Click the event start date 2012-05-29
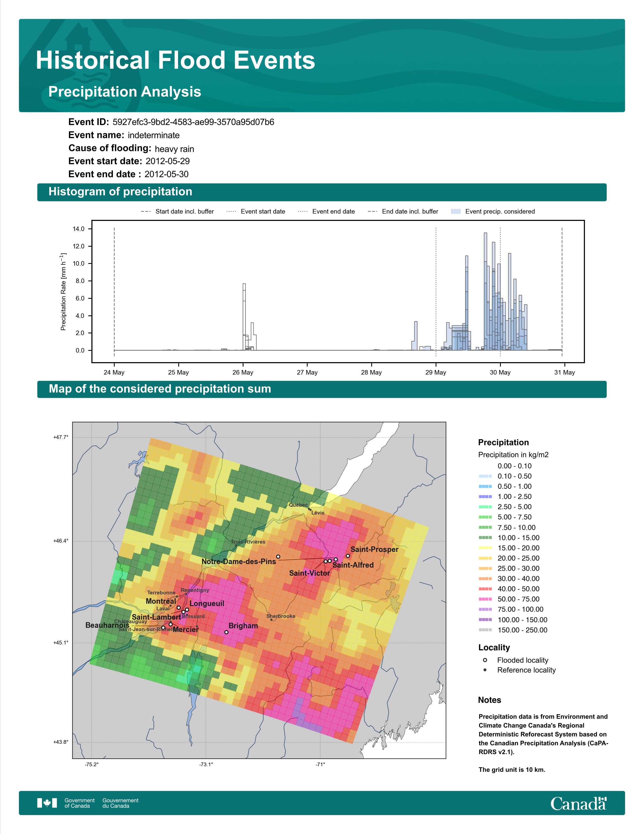Viewport: 644px width, 834px height. [x=167, y=161]
